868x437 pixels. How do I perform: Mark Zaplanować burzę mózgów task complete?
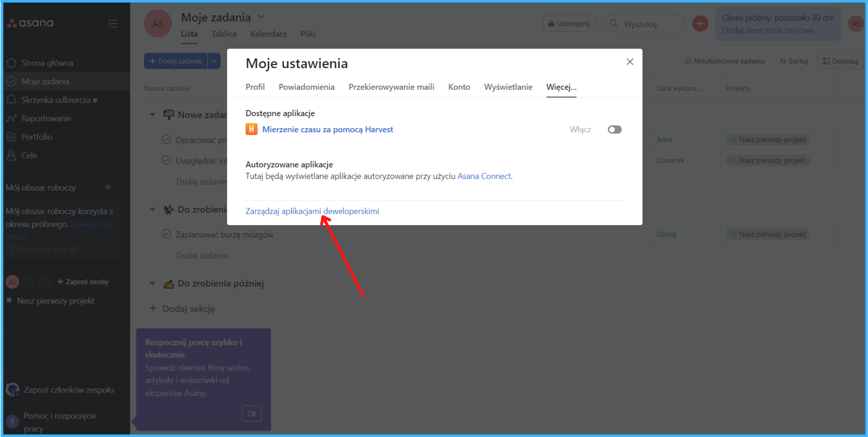coord(166,234)
